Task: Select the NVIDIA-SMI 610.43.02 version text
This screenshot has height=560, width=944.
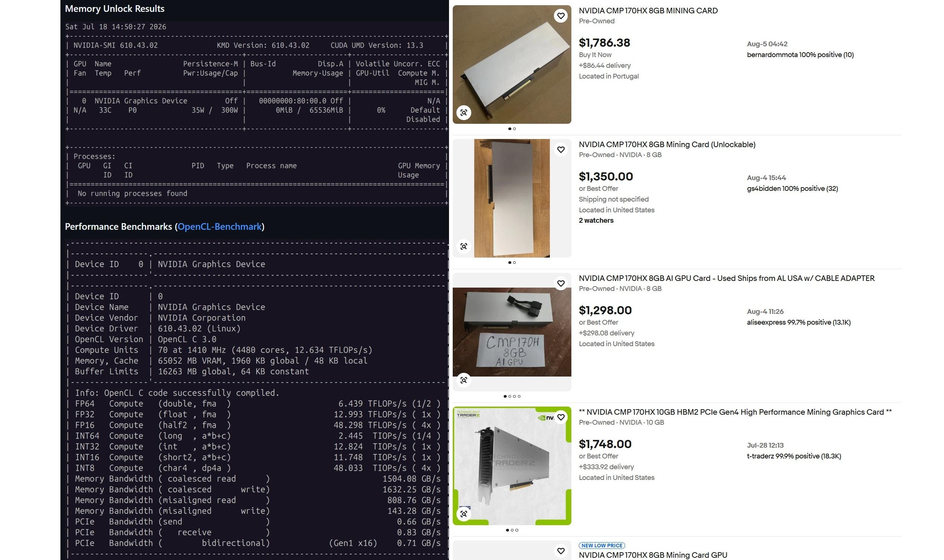Action: (116, 45)
